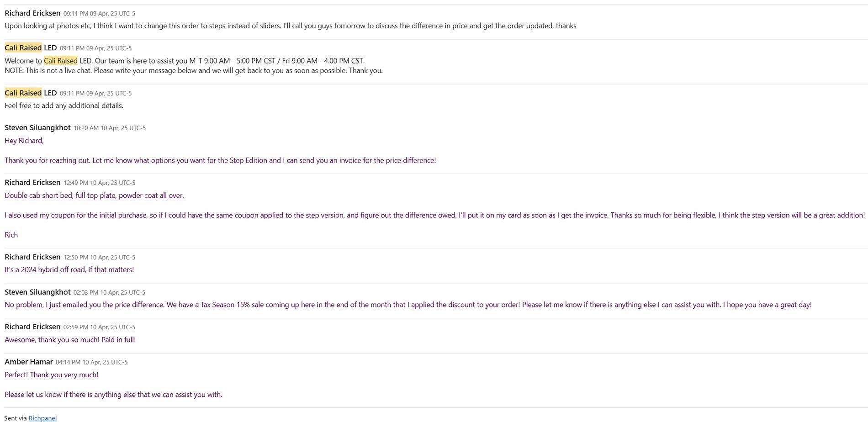Select the "Upon looking at photos" message
The image size is (868, 422).
point(290,26)
